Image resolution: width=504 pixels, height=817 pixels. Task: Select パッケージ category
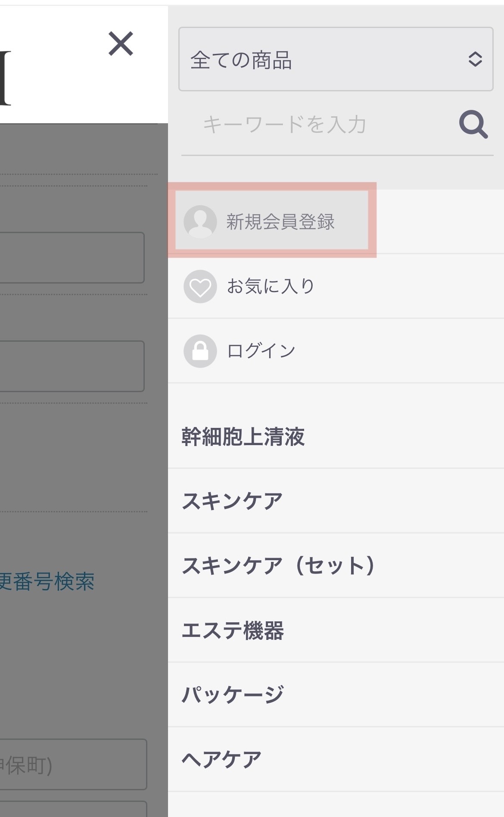pyautogui.click(x=336, y=695)
